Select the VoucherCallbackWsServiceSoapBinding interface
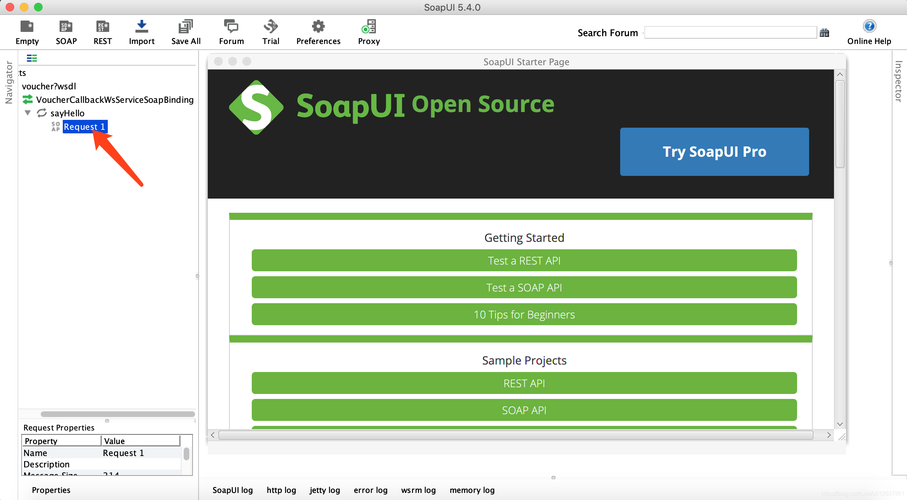The image size is (907, 500). 114,100
